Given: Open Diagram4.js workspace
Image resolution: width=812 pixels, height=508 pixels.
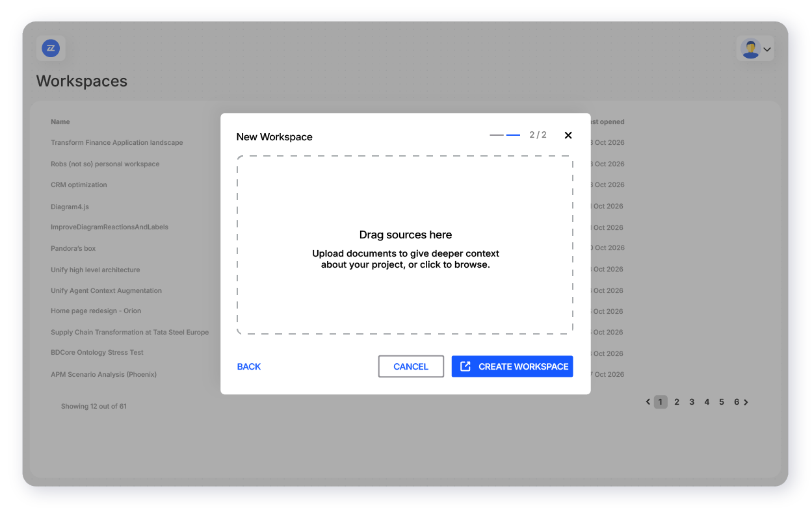Looking at the screenshot, I should pyautogui.click(x=70, y=207).
